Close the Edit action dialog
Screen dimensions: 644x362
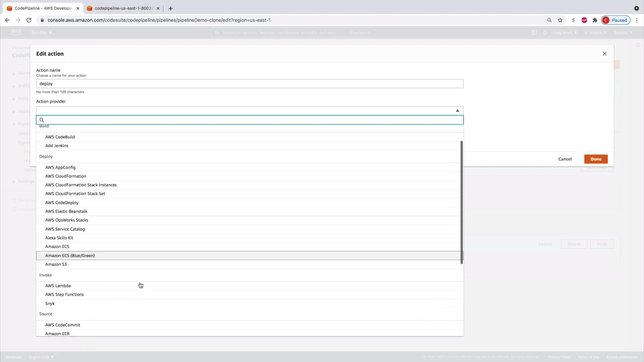(604, 54)
